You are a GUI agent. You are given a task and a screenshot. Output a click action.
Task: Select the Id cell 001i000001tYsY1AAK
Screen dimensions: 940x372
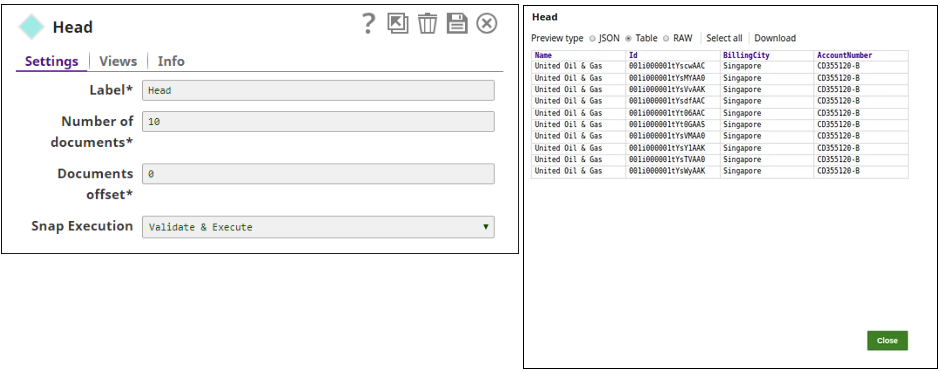pos(673,147)
